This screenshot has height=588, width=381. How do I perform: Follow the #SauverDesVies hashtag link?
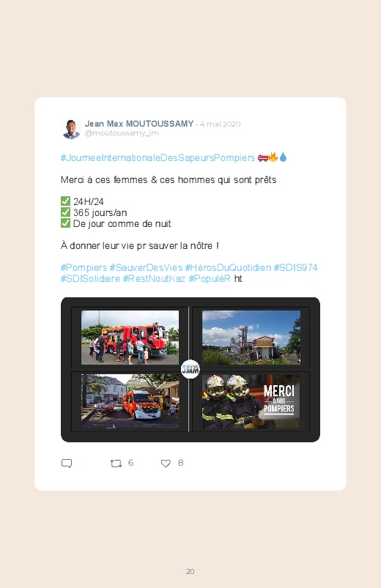146,267
